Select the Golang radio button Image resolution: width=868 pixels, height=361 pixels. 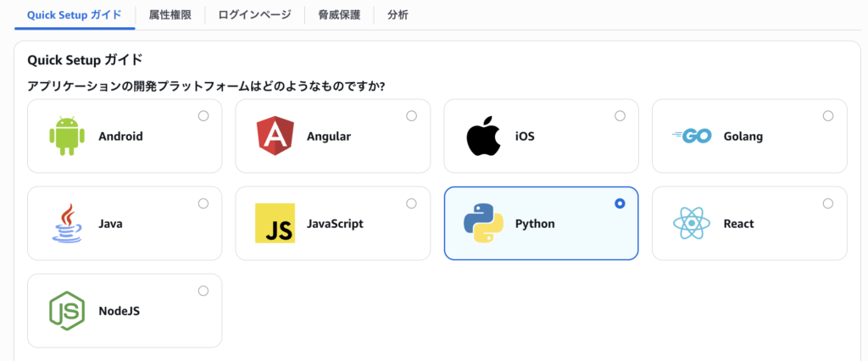[x=827, y=116]
